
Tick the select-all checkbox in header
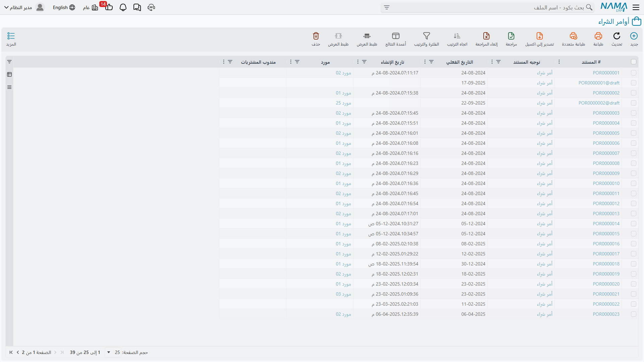(634, 62)
